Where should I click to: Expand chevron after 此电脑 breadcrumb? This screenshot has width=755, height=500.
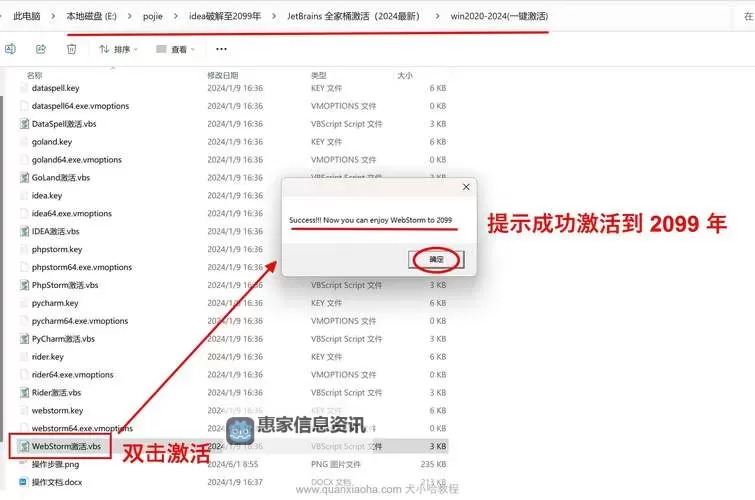(53, 16)
